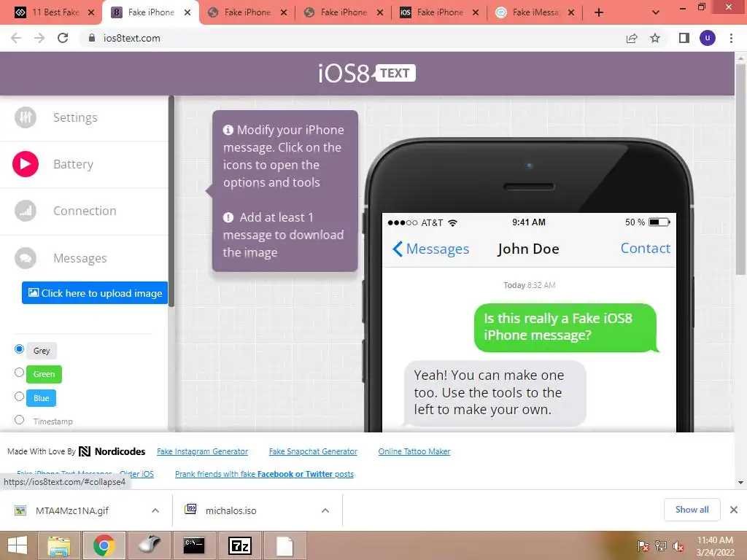This screenshot has width=747, height=560.
Task: Click the Messages back link on phone
Action: click(x=430, y=249)
